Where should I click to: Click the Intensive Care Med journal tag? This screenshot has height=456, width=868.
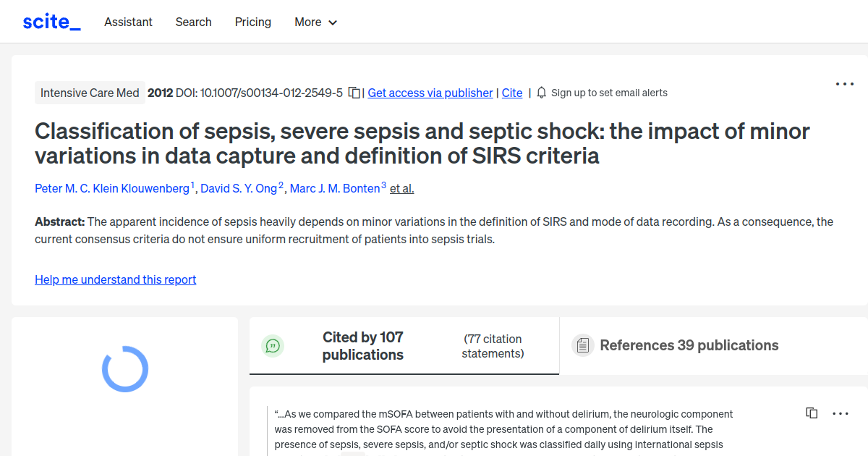click(x=90, y=93)
